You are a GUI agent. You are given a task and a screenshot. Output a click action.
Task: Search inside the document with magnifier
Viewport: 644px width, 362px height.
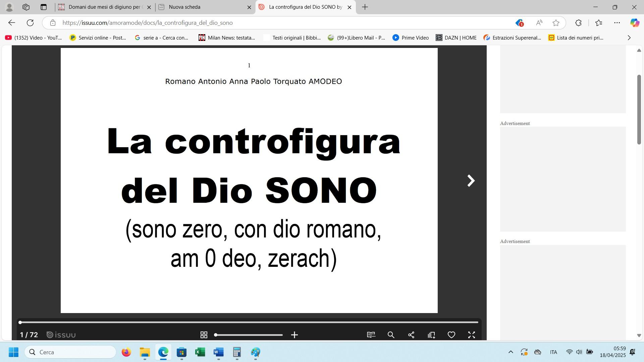point(391,335)
